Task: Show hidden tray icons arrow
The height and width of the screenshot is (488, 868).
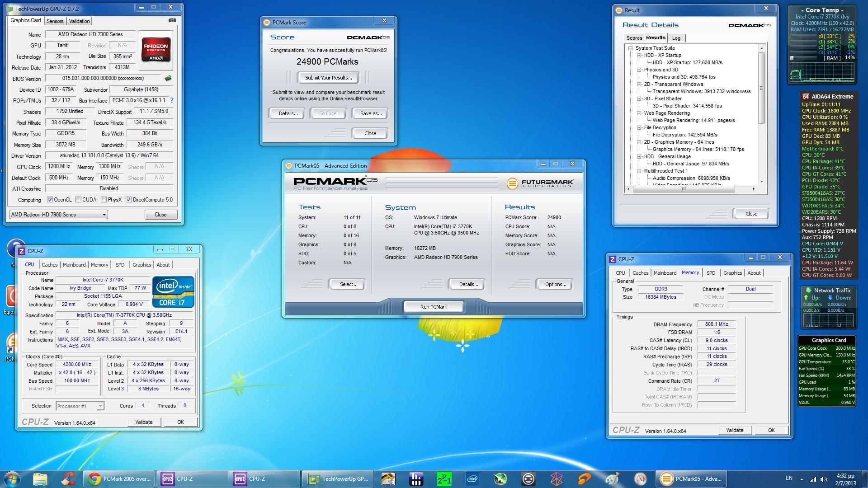Action: click(x=802, y=479)
